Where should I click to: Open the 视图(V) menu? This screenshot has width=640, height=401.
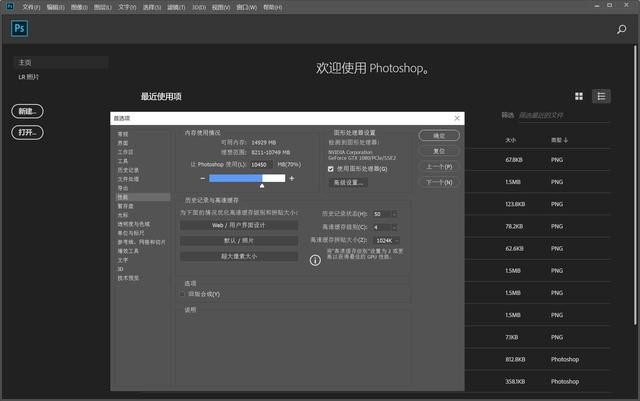click(220, 7)
